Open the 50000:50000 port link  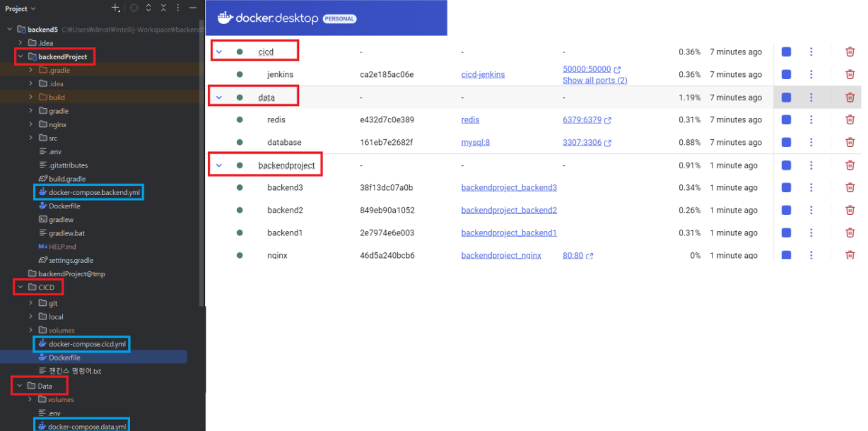click(x=587, y=69)
